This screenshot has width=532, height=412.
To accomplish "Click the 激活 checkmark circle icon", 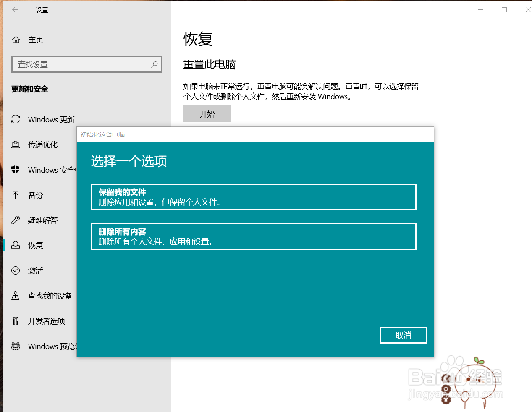I will tap(16, 270).
